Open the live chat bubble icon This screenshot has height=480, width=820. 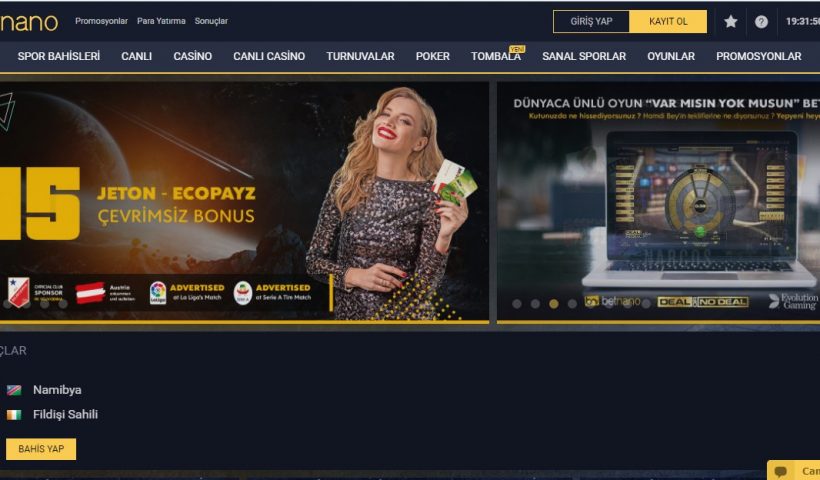tap(780, 471)
